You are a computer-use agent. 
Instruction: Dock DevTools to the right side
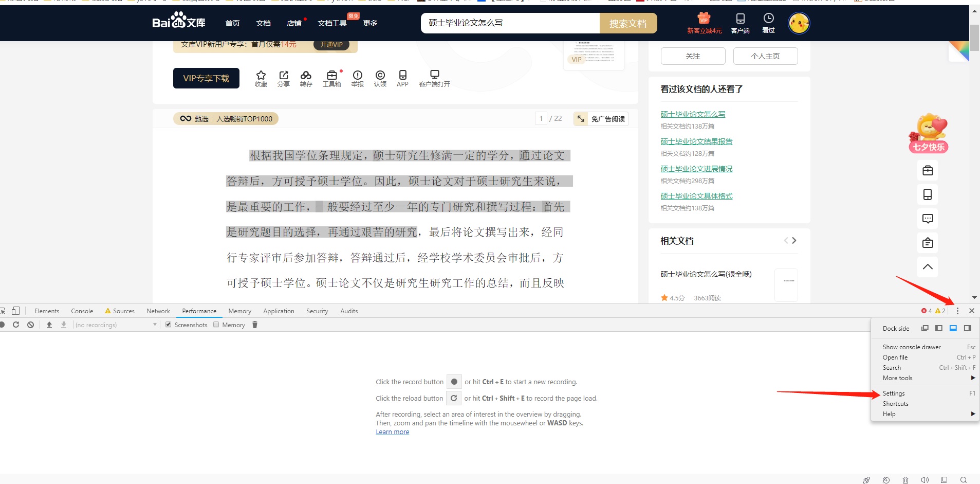[x=967, y=328]
